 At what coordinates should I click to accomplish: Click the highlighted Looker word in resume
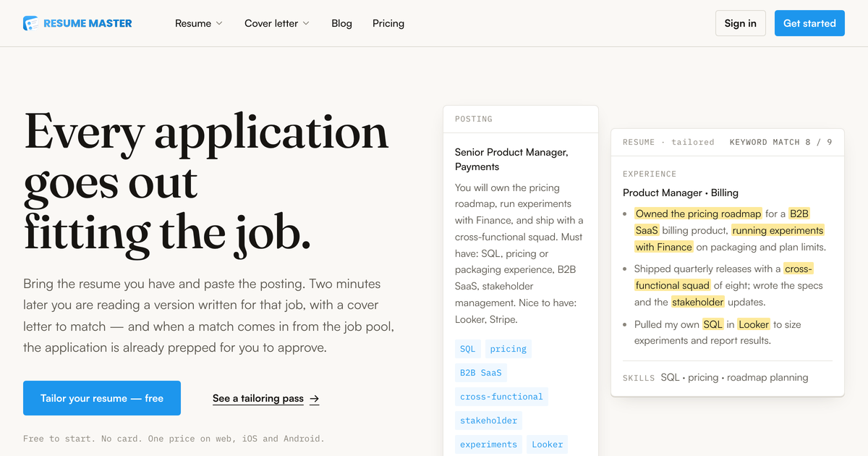[754, 324]
